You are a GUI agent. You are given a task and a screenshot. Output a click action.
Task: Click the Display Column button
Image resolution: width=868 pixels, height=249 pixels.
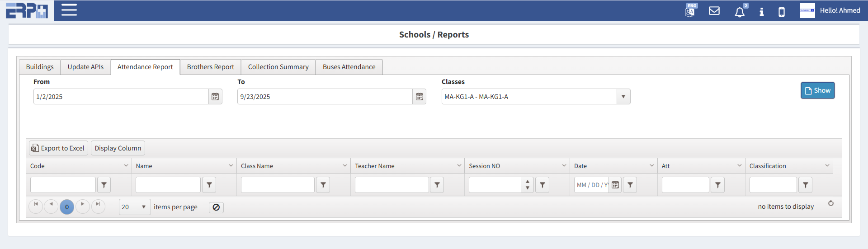pos(118,148)
